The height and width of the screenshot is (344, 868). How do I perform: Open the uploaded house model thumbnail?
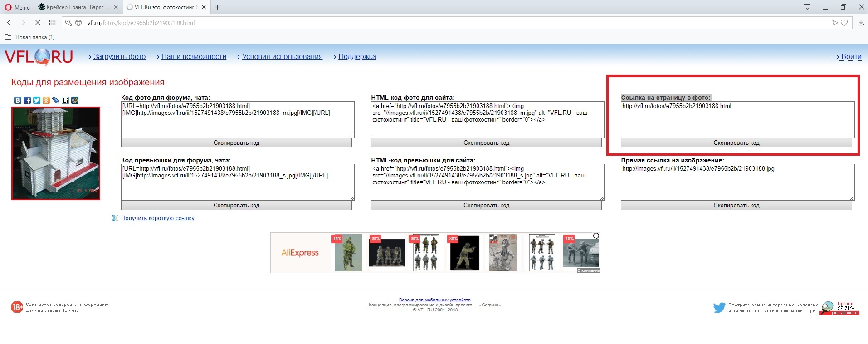point(56,153)
